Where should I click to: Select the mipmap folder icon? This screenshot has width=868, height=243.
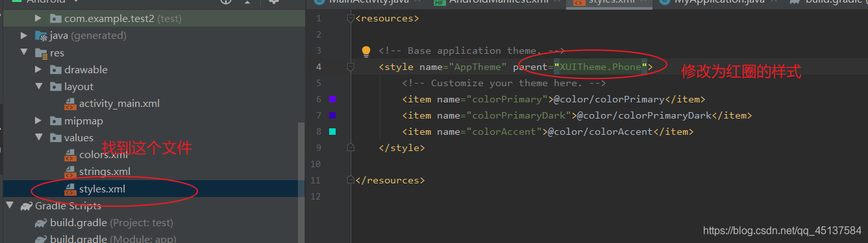coord(55,121)
